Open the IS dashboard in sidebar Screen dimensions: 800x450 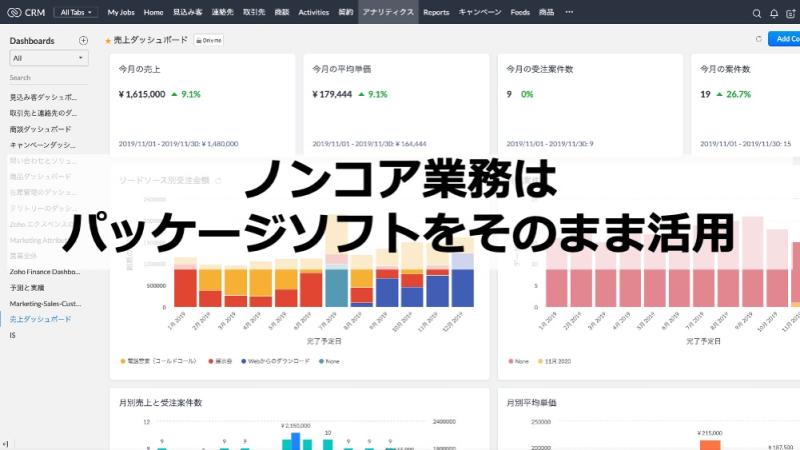12,335
